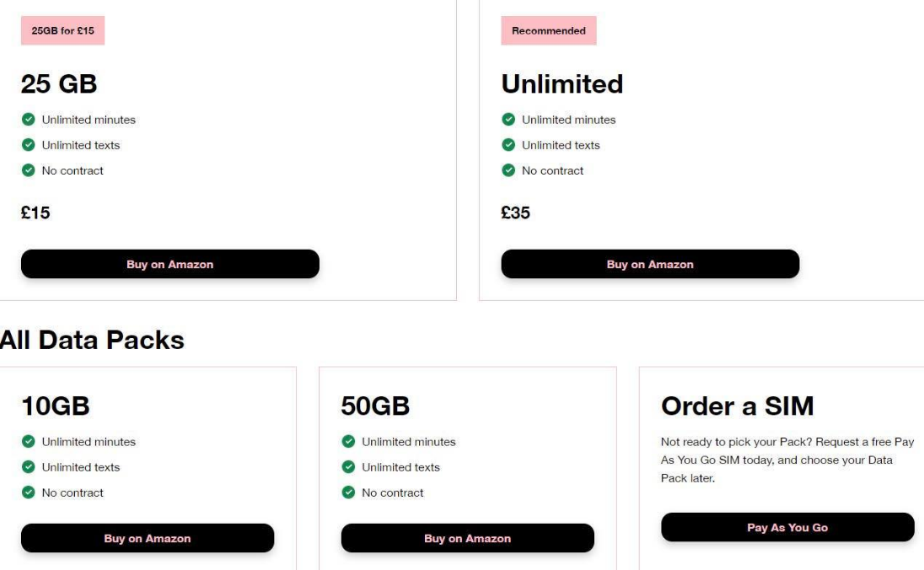Click checkmark next to Unlimited plan No contract
Screen dimensions: 924x570
(508, 170)
